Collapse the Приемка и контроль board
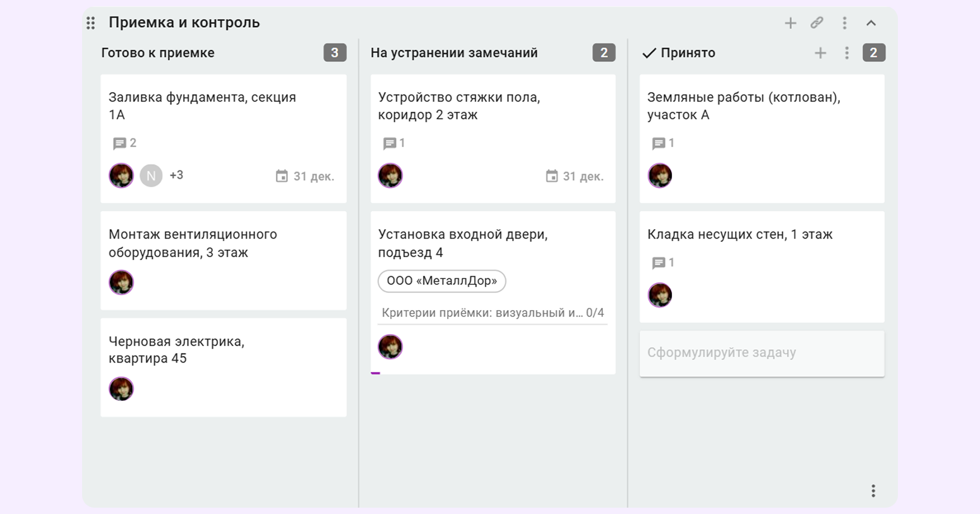Image resolution: width=980 pixels, height=514 pixels. [871, 23]
